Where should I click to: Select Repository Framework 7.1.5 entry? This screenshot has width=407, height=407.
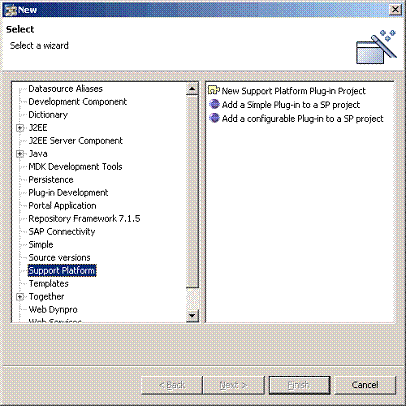tap(84, 219)
